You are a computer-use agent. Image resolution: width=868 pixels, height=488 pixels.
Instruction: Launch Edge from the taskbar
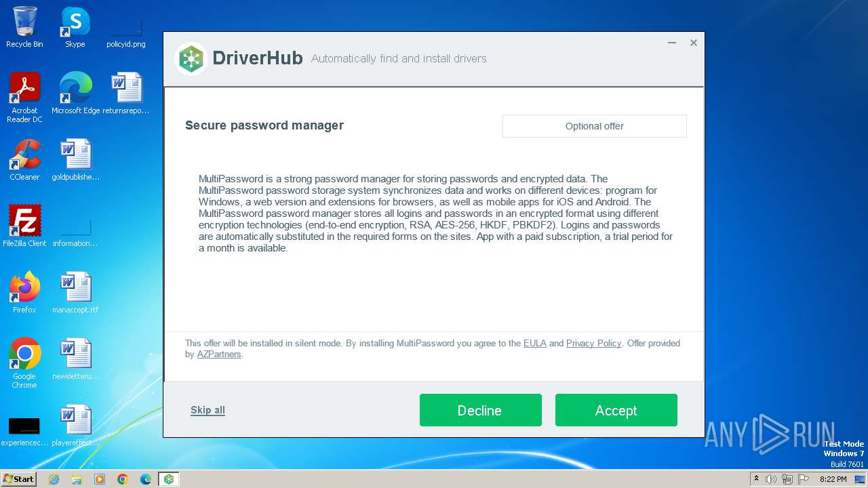(x=146, y=479)
